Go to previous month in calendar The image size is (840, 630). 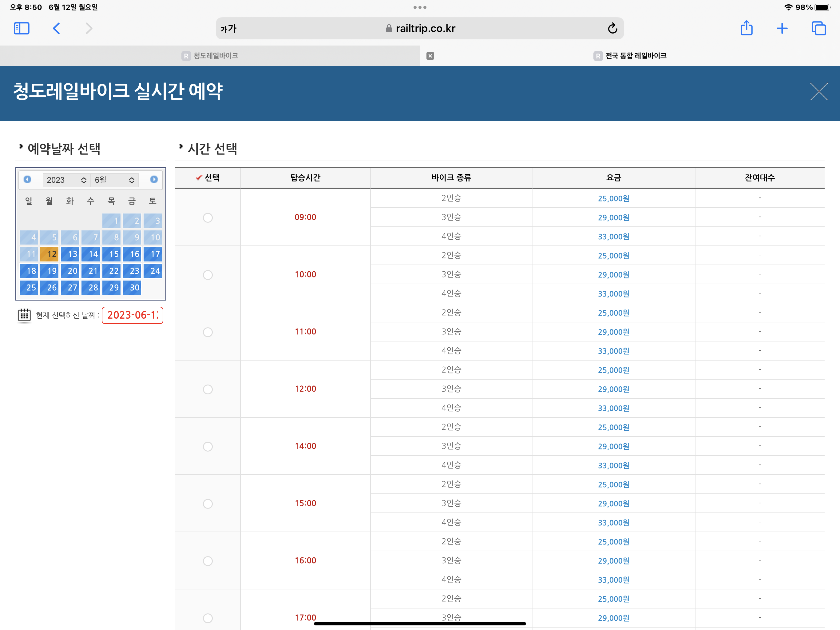click(27, 179)
